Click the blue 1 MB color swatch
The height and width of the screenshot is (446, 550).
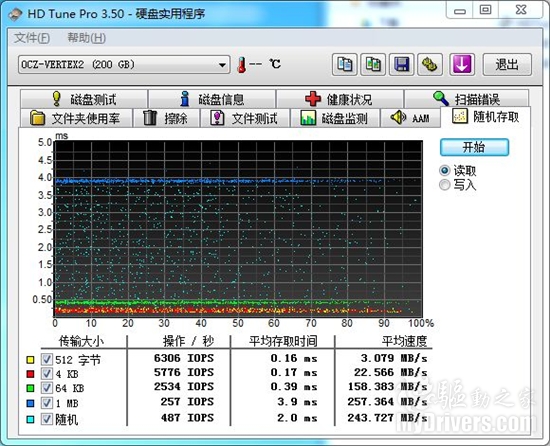coord(31,403)
